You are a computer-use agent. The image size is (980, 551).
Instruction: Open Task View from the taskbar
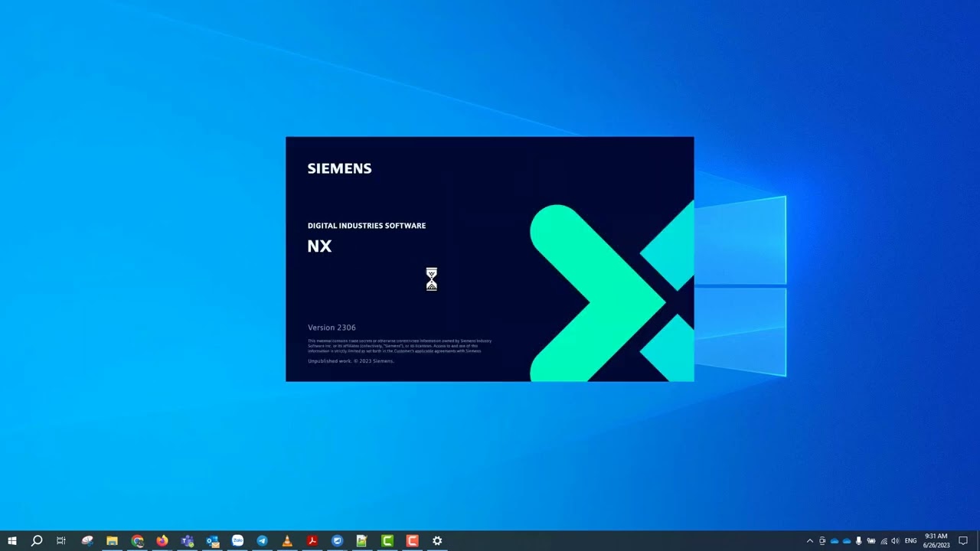pos(61,541)
